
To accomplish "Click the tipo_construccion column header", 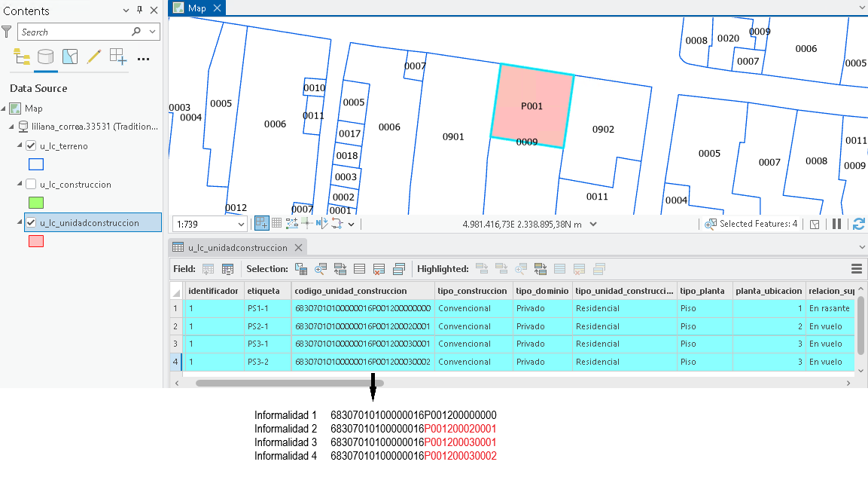I will [472, 291].
